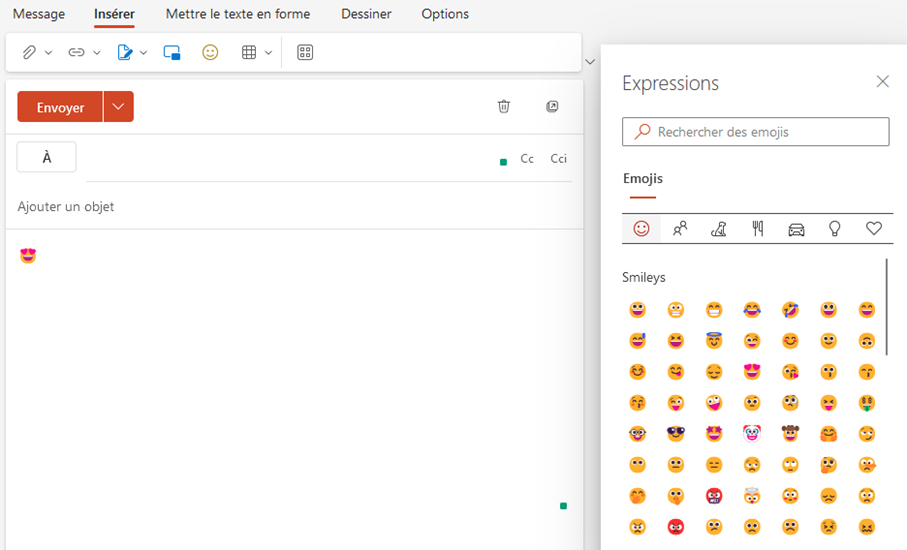Show the Cc field
The image size is (907, 550).
(x=527, y=158)
